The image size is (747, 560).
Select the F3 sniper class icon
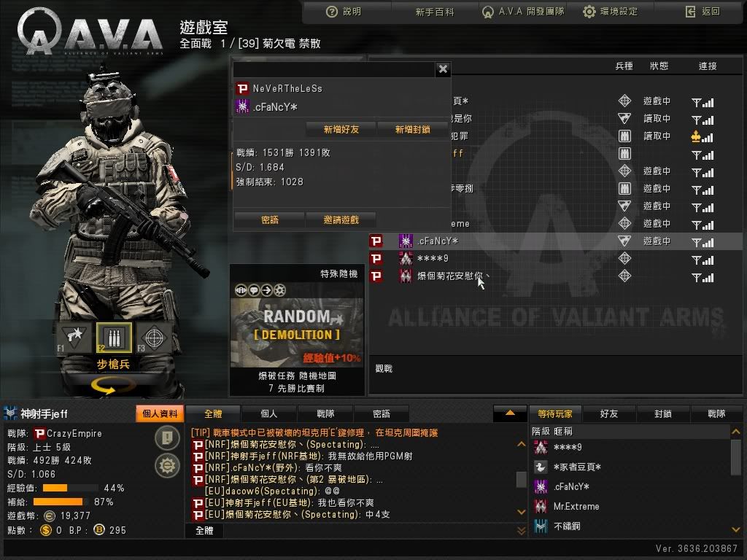154,337
